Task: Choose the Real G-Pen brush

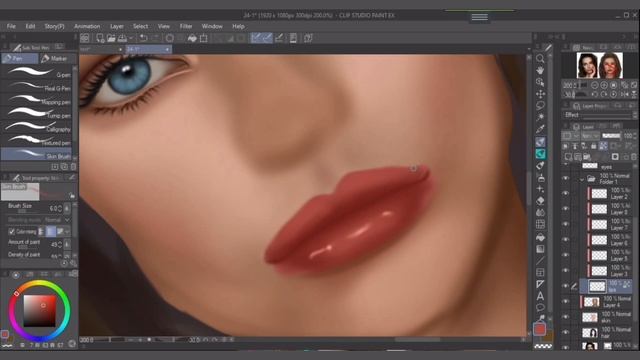Action: coord(37,87)
